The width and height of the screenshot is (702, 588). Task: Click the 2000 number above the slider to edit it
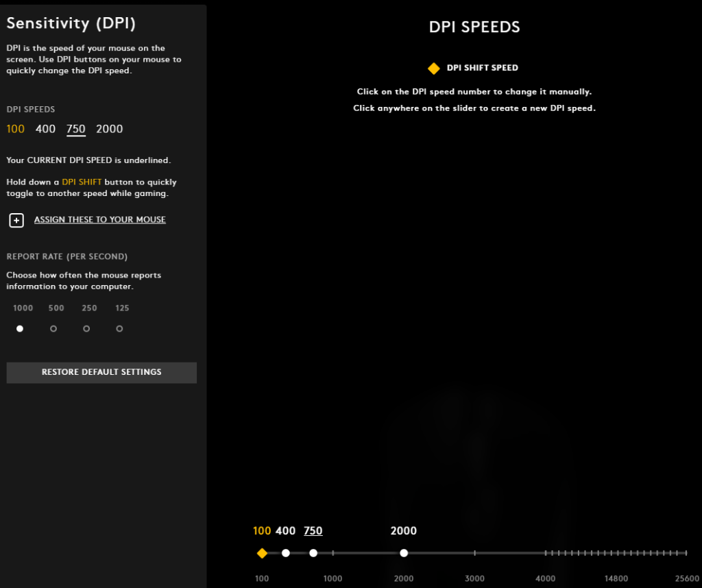404,530
